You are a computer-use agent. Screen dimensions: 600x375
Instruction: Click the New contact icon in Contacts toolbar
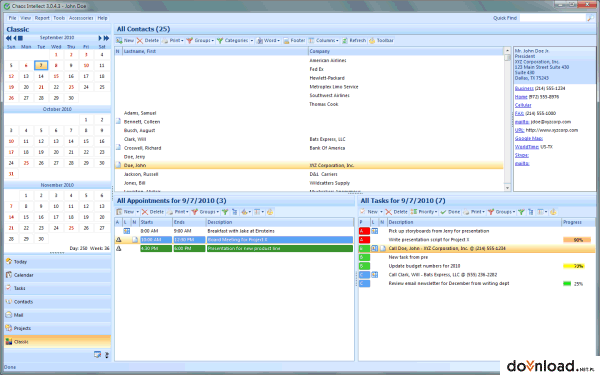119,41
